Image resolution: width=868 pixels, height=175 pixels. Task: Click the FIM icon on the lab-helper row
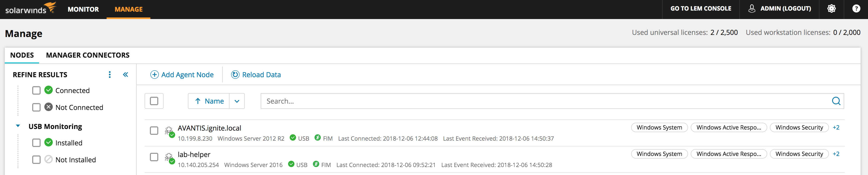[x=316, y=165]
